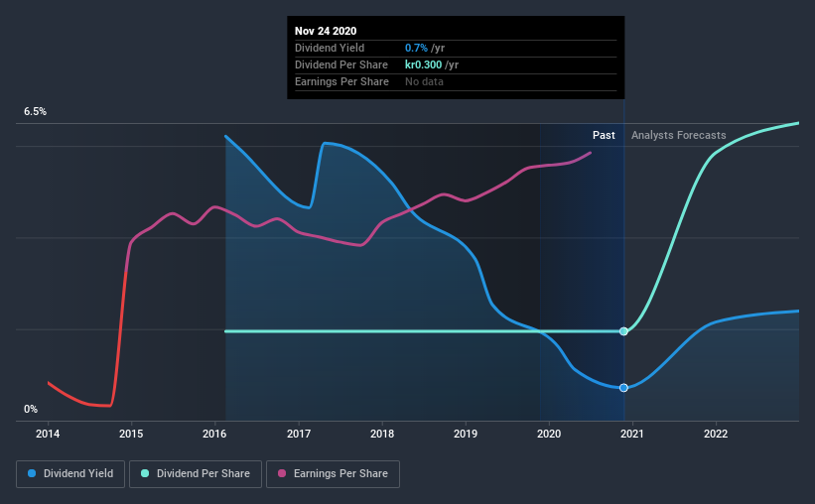Click the 2021 x-axis label
The height and width of the screenshot is (504, 815).
[x=631, y=434]
